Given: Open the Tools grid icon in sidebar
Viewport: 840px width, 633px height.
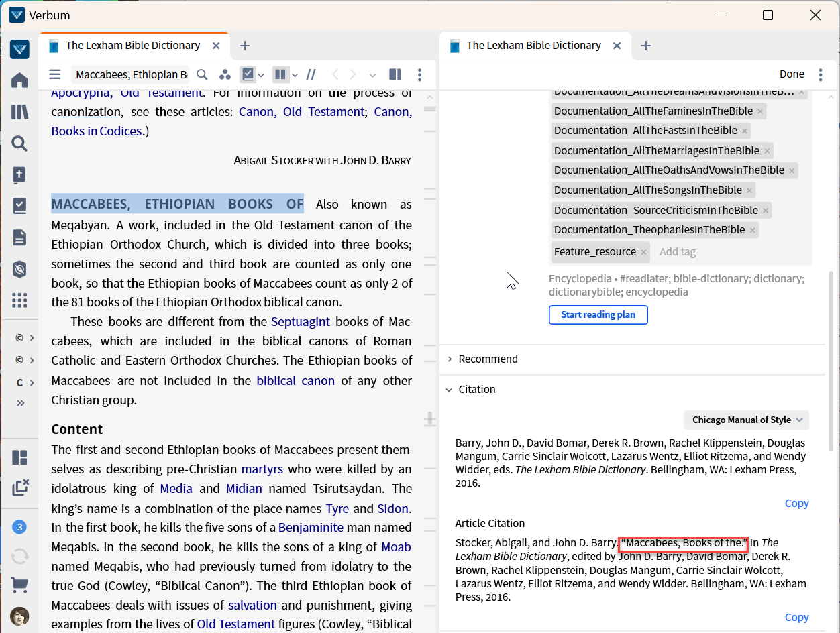Looking at the screenshot, I should [19, 300].
